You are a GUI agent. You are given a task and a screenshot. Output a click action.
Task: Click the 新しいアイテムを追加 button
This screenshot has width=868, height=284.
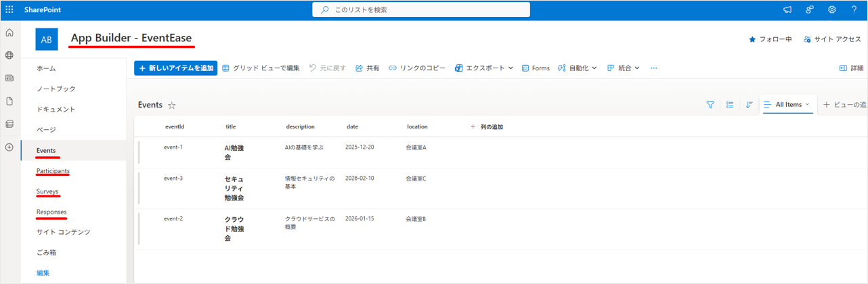click(x=176, y=68)
